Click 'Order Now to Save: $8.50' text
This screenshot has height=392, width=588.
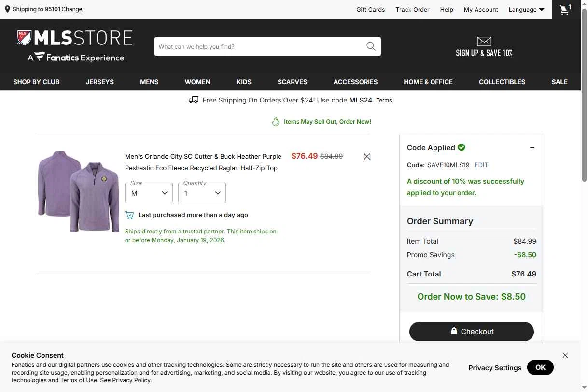pos(472,297)
